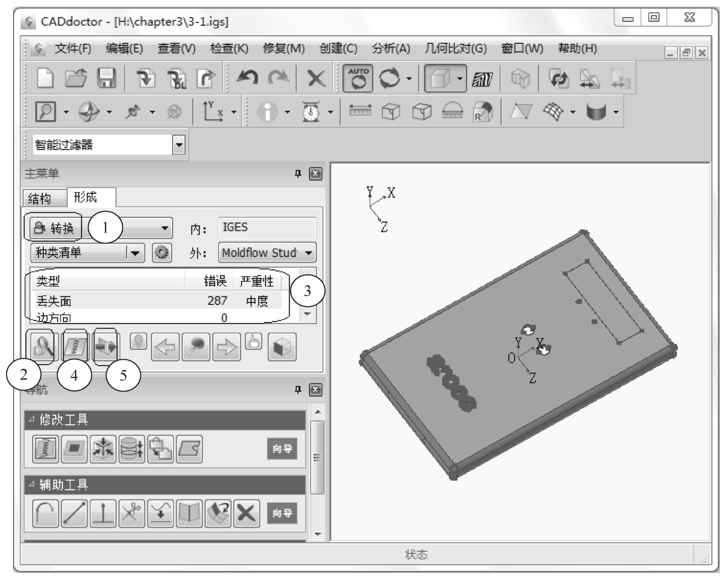Click the auto stitch icon beside the magnifier

coord(75,347)
